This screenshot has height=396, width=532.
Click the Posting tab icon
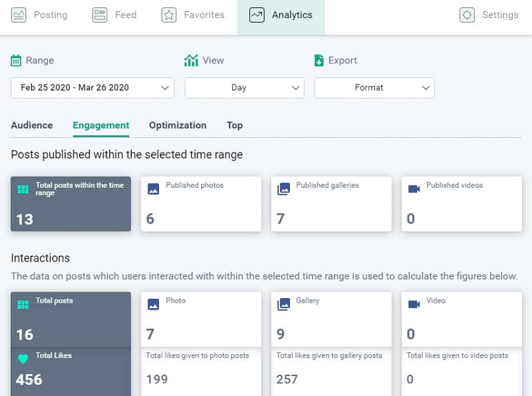(x=19, y=14)
